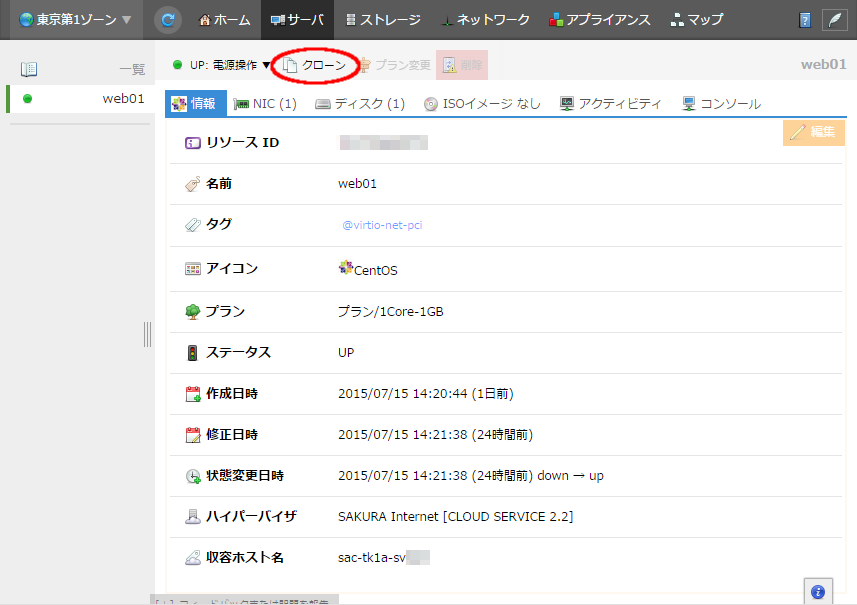Image resolution: width=857 pixels, height=605 pixels.
Task: Click the クローン clone button
Action: click(315, 65)
